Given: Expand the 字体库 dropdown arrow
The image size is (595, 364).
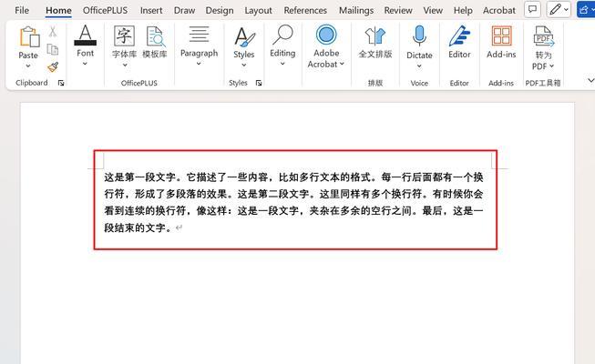Looking at the screenshot, I should (125, 66).
